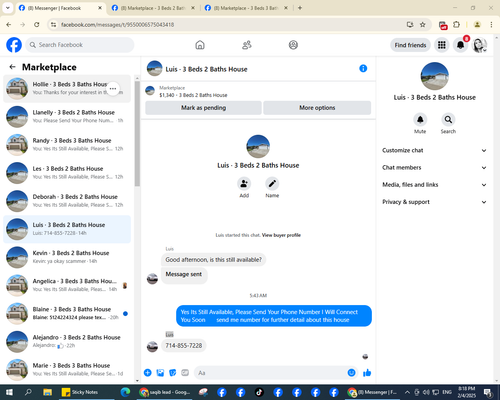Viewport: 500px width, 400px height.
Task: Open Randy - 3 Beds 3 Baths House chat
Action: click(67, 145)
